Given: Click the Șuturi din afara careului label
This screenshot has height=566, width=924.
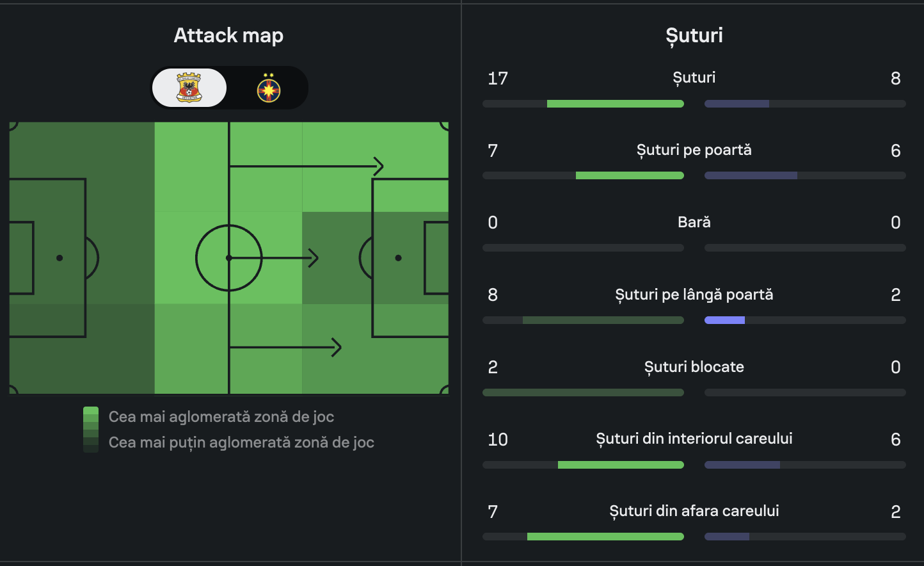Looking at the screenshot, I should click(x=694, y=511).
